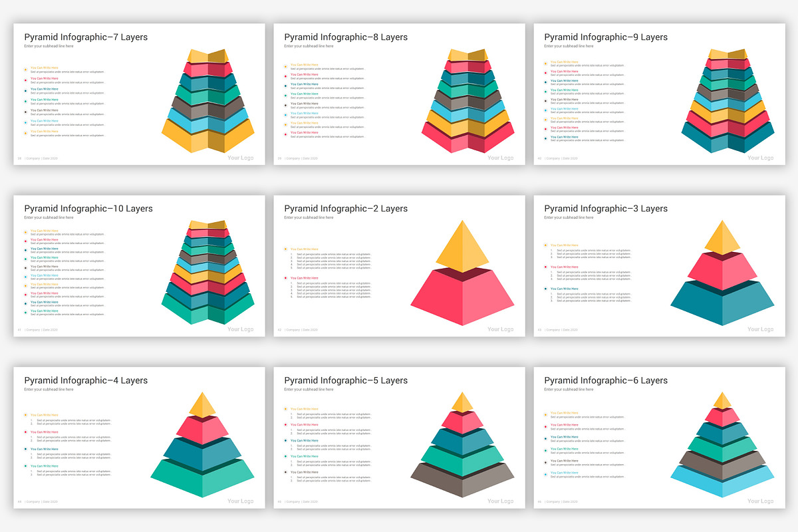Select the teal layer of the 4 Layers pyramid
Screen dimensions: 798x532
coord(203,454)
